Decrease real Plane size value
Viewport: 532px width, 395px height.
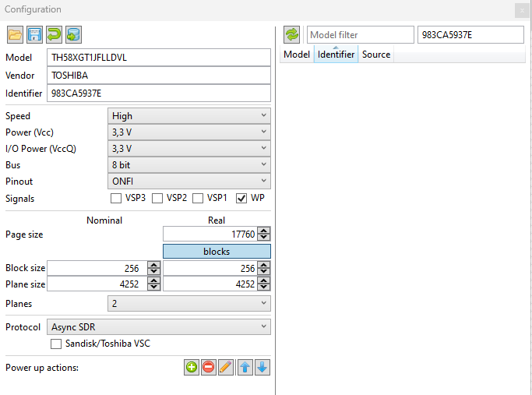[263, 287]
